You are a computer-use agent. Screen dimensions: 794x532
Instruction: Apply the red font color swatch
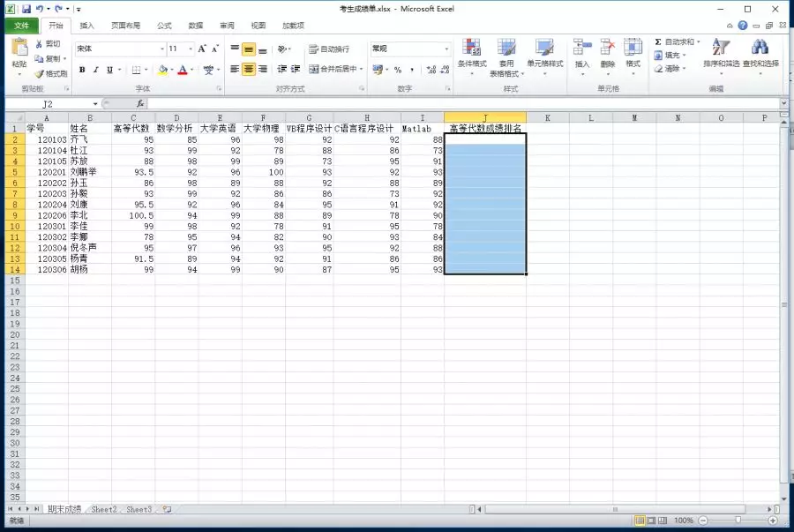[x=183, y=70]
